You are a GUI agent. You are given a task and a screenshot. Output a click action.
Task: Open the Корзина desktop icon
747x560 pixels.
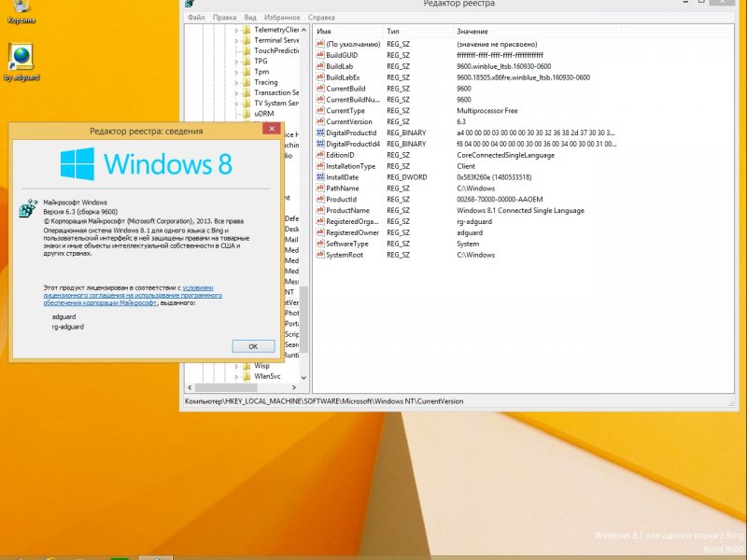[21, 12]
